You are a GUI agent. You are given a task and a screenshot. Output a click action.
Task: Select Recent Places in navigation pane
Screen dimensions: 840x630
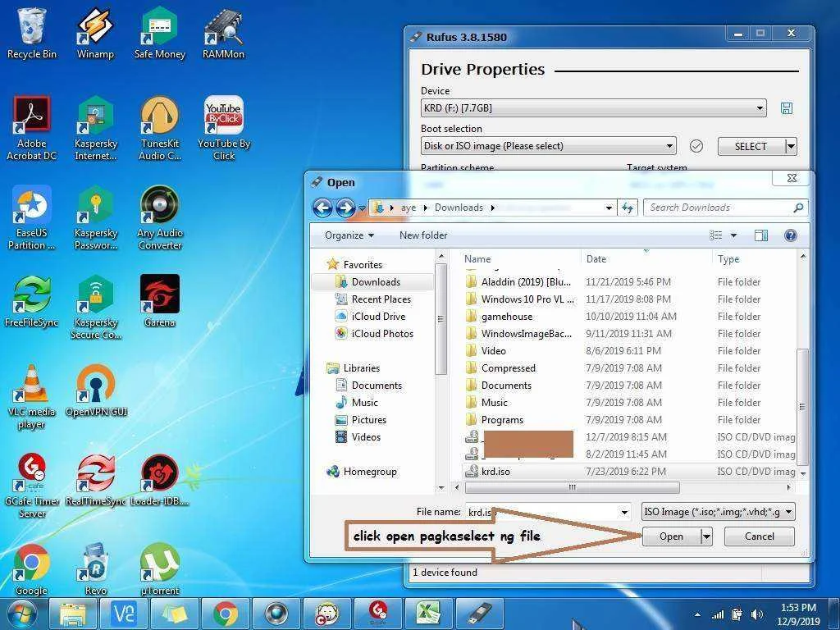381,299
